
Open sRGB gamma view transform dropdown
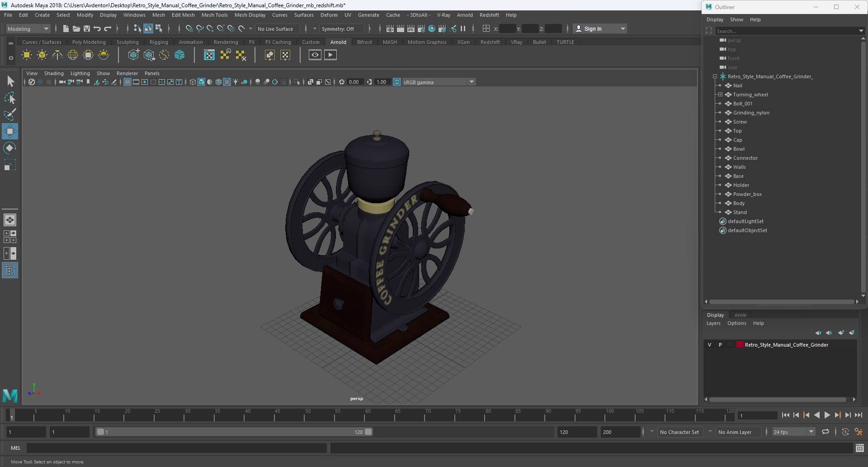439,82
